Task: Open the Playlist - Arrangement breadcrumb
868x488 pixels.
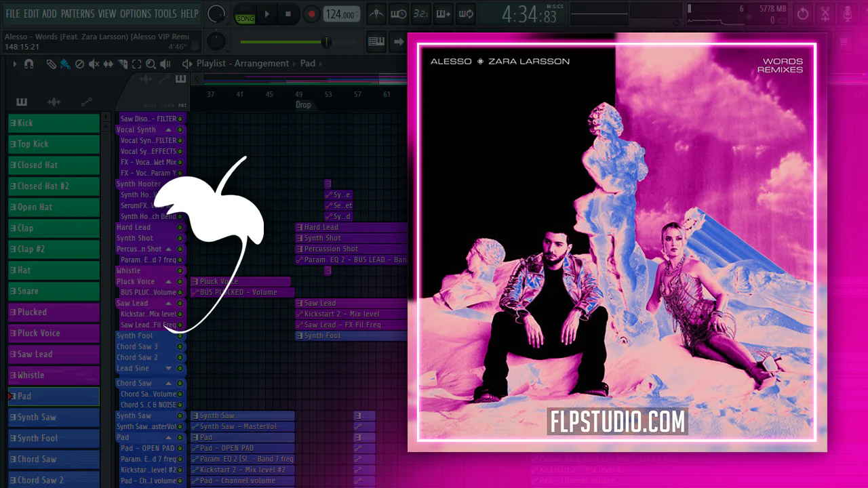Action: 243,64
